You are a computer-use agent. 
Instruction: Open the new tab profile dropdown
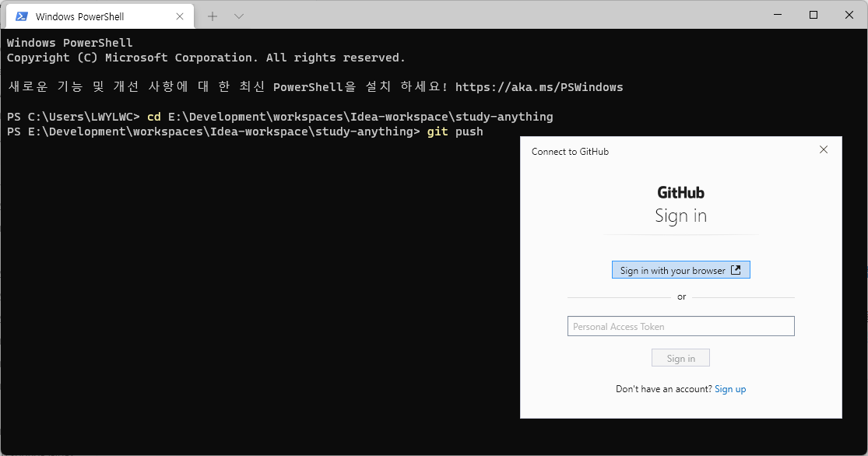[238, 16]
